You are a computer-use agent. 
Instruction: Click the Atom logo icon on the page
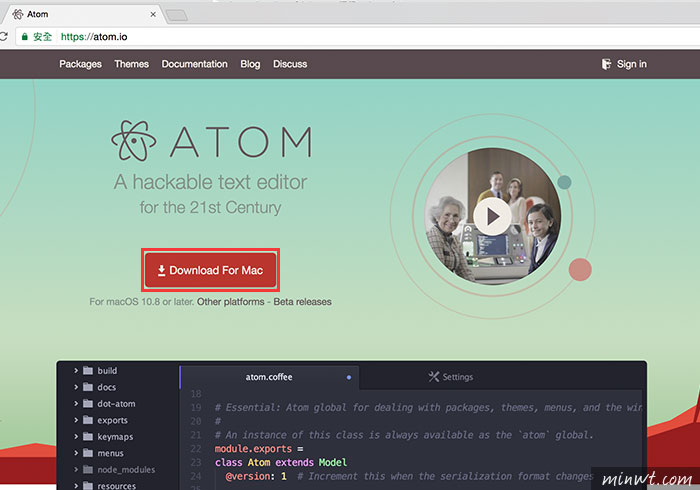[133, 141]
